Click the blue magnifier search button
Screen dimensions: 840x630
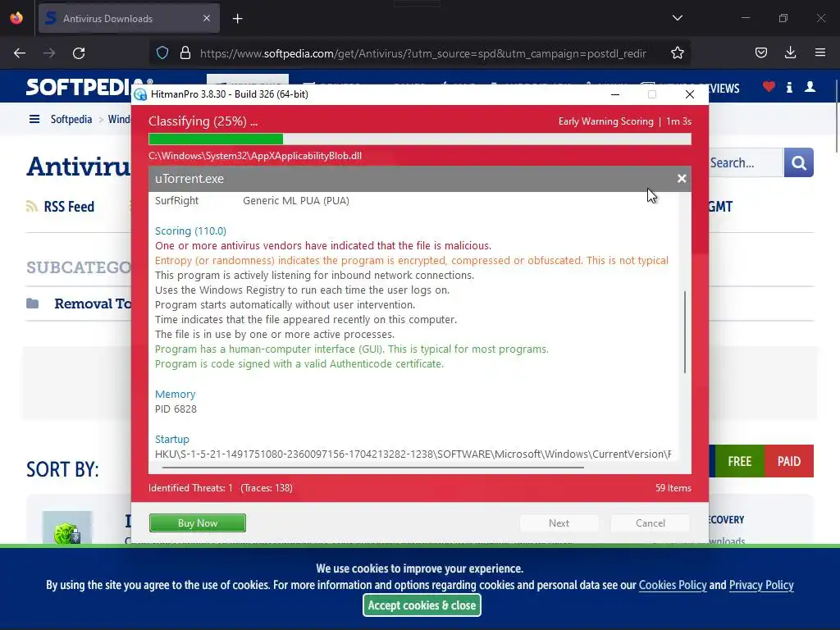click(x=799, y=162)
